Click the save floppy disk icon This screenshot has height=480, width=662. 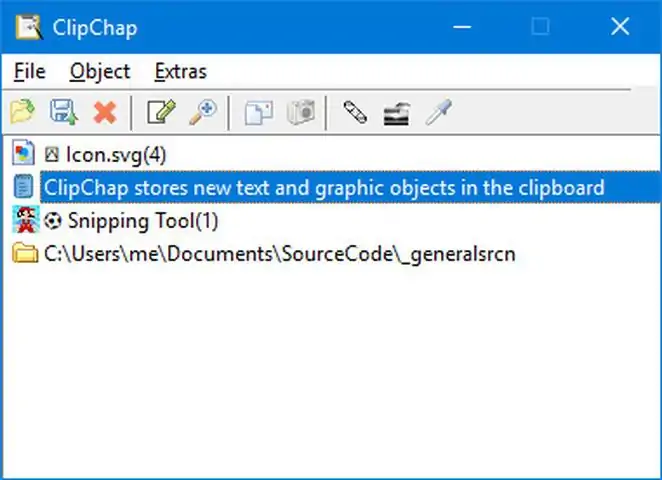(64, 112)
